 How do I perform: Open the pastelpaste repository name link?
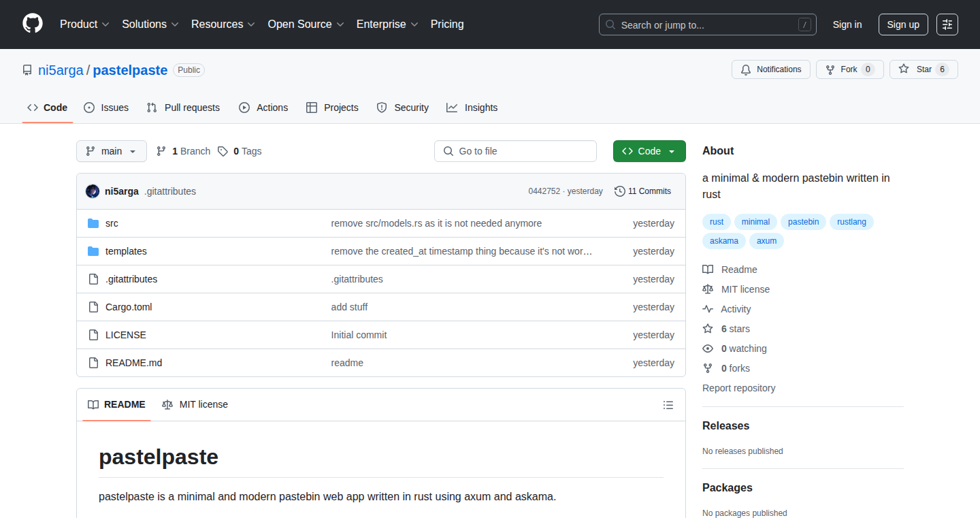(130, 70)
